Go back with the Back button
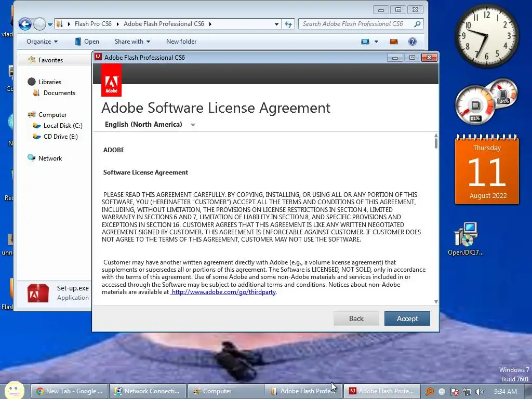The height and width of the screenshot is (399, 532). point(356,318)
